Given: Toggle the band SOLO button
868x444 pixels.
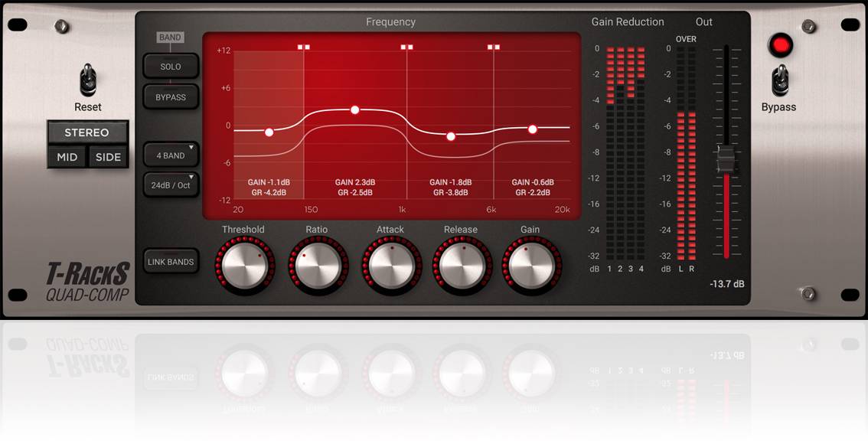Looking at the screenshot, I should tap(171, 67).
